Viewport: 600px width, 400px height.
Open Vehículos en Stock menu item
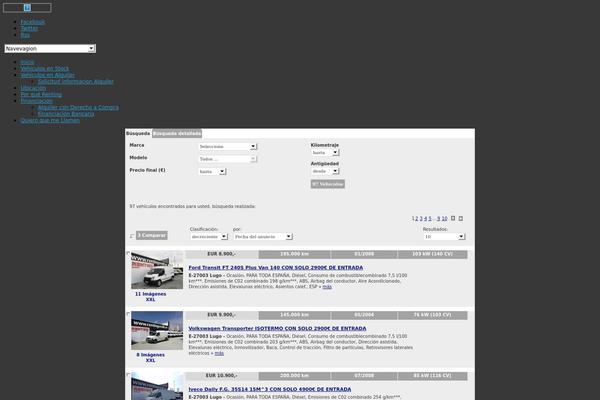tap(45, 69)
